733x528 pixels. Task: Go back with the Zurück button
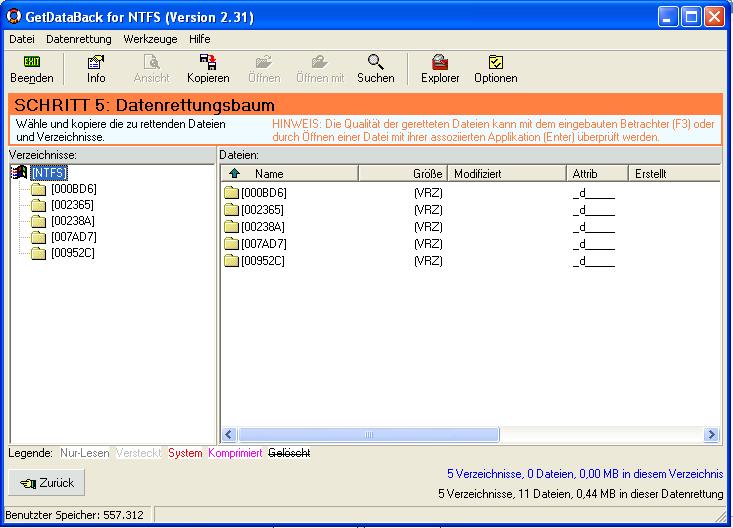click(47, 483)
